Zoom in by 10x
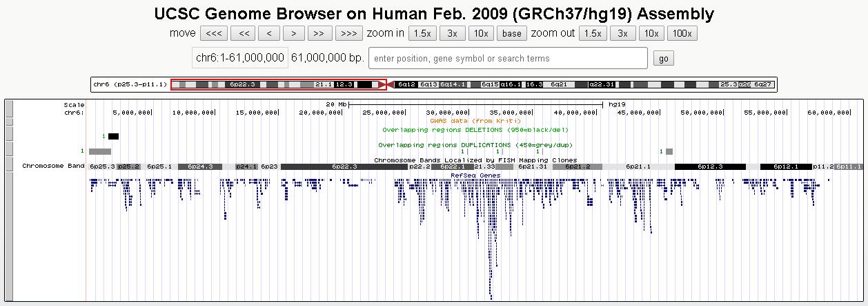Image resolution: width=868 pixels, height=306 pixels. tap(481, 33)
